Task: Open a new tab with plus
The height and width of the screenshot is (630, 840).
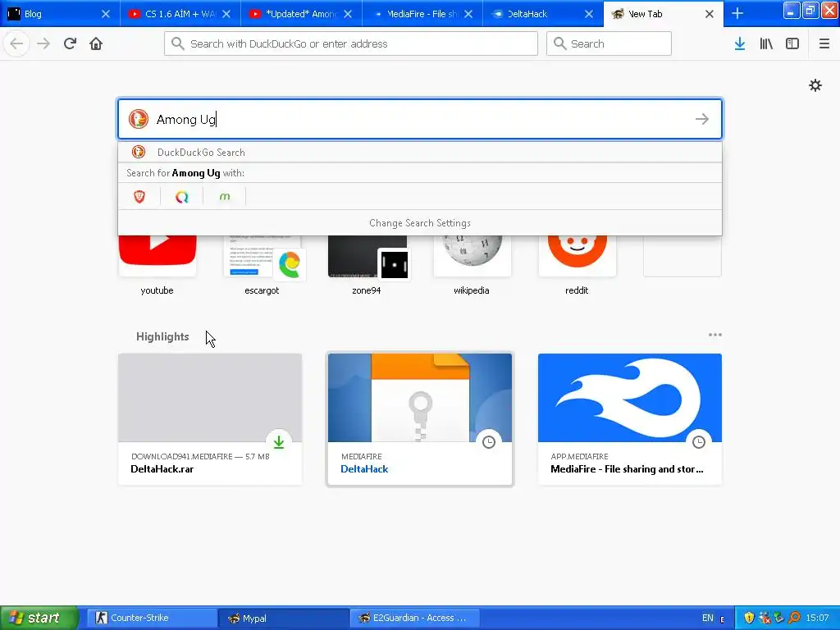Action: coord(737,13)
